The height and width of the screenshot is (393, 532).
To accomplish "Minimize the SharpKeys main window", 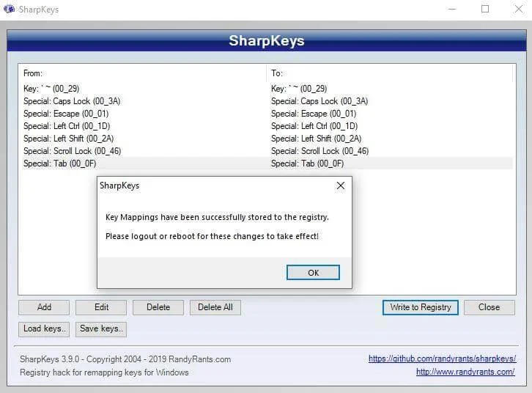I will click(x=452, y=9).
